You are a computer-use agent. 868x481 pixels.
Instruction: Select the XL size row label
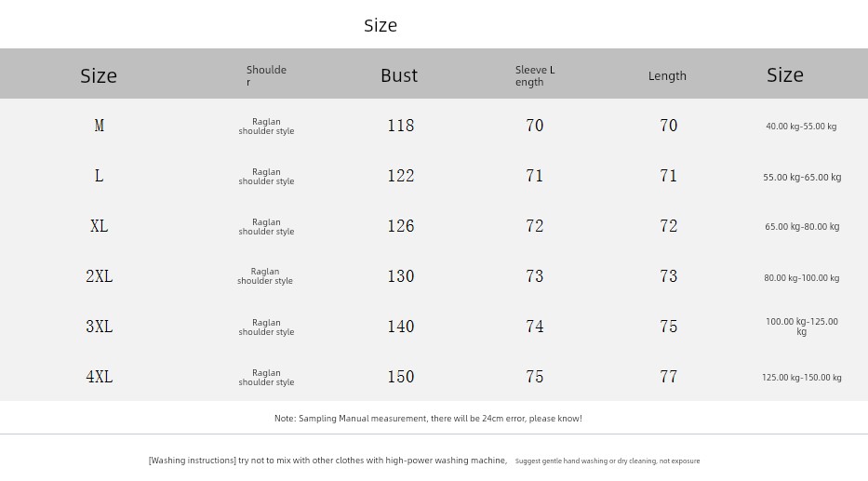pos(99,226)
